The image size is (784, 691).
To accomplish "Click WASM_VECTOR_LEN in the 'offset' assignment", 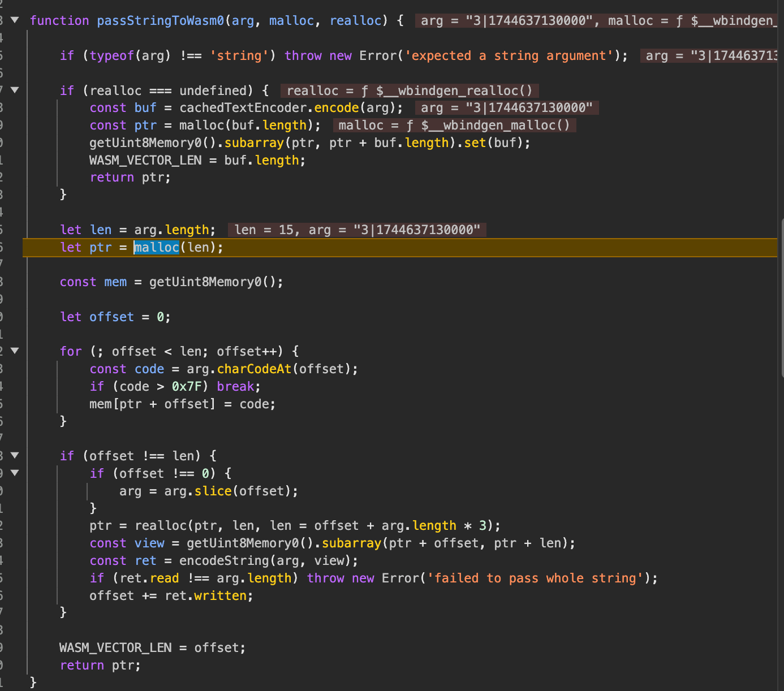I will point(115,648).
